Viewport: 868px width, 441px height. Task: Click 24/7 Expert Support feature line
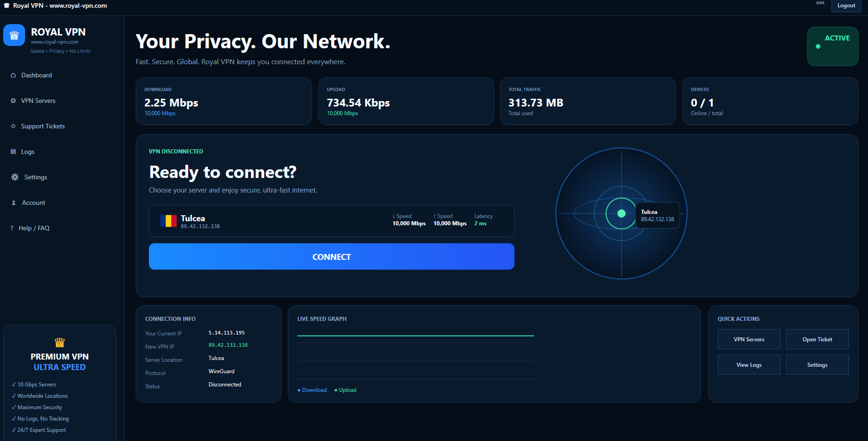(39, 430)
